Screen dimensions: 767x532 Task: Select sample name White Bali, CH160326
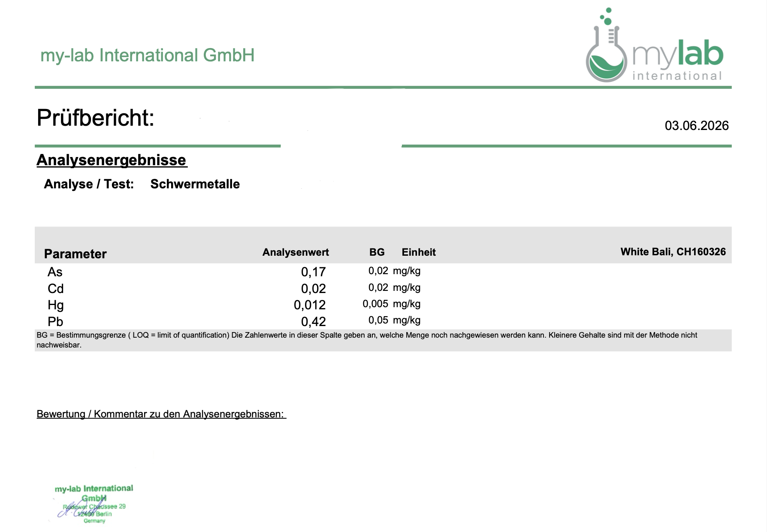point(673,252)
